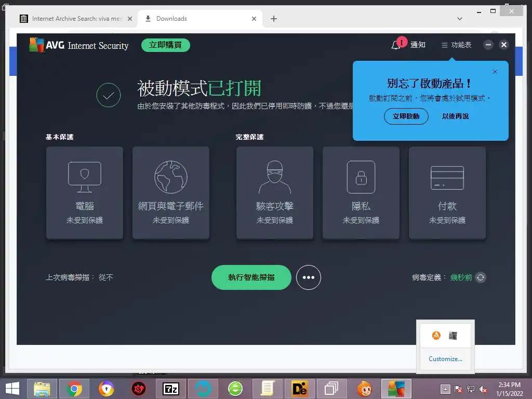Click the 立即啟動 activate now button
The image size is (532, 399).
coord(406,116)
